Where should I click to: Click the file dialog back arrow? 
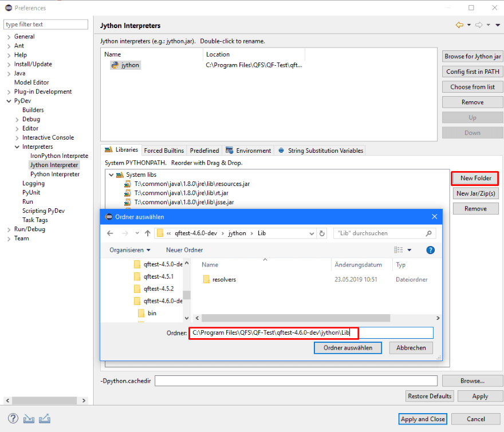(110, 233)
